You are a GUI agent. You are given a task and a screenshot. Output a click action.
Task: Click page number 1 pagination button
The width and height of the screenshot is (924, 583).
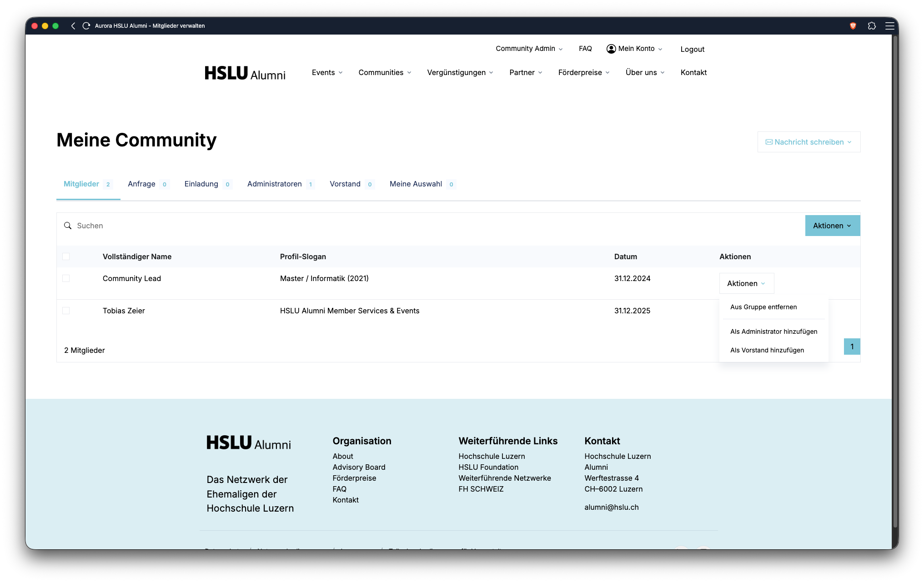coord(852,347)
